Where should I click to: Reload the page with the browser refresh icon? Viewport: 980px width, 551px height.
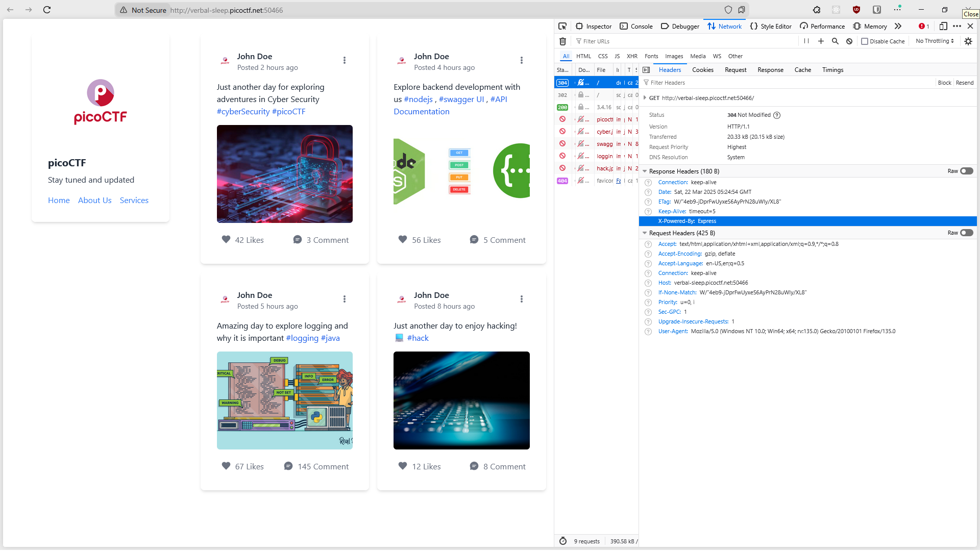tap(47, 10)
